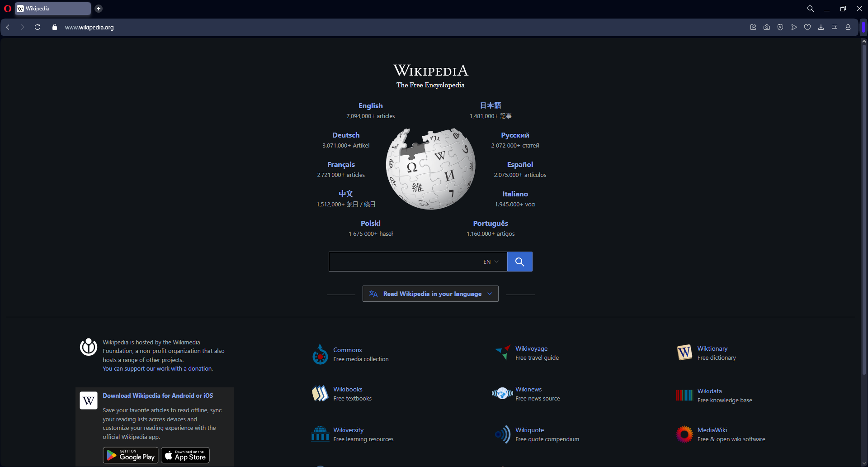
Task: Open the Wikiquote text link
Action: [530, 430]
